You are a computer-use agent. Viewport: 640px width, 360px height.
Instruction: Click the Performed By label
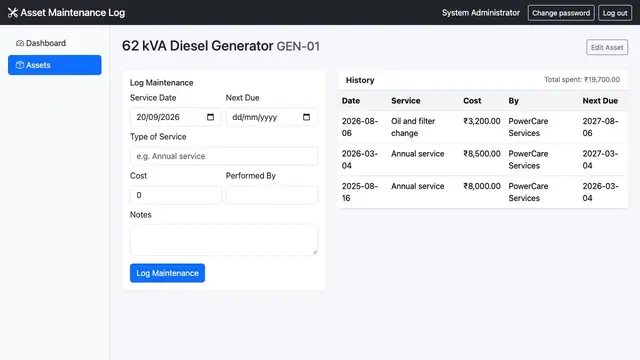point(251,176)
